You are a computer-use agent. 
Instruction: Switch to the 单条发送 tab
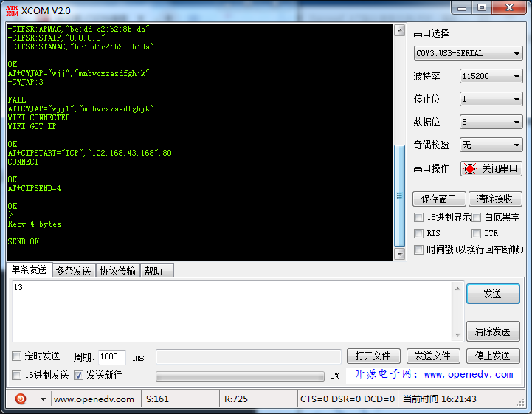30,270
